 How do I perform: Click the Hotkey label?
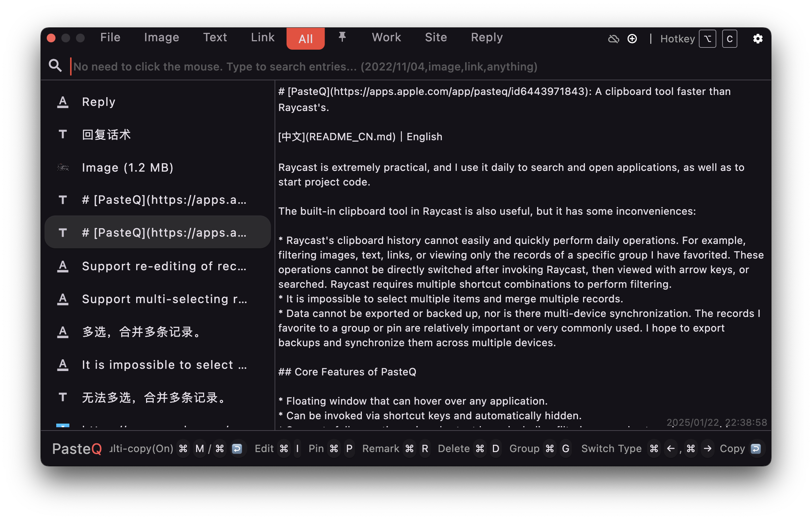click(x=677, y=39)
